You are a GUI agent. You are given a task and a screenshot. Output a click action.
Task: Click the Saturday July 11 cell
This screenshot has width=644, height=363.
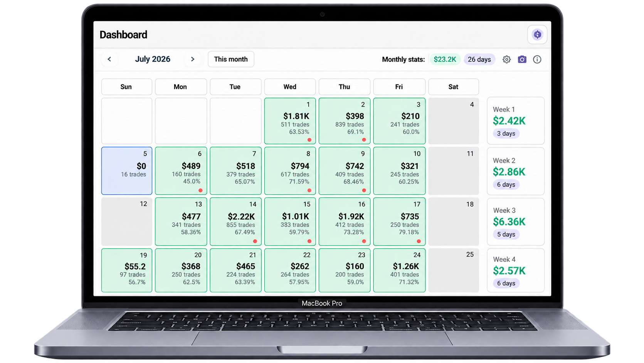click(454, 171)
